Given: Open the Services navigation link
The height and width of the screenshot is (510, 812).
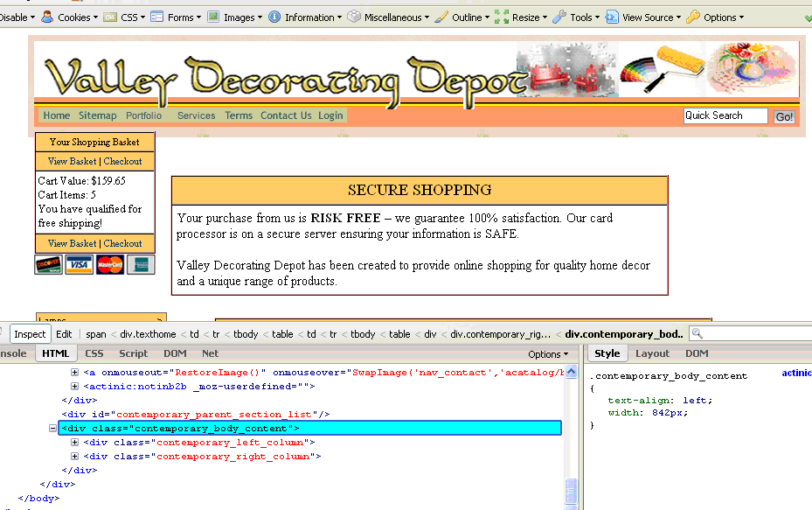Looking at the screenshot, I should (196, 115).
